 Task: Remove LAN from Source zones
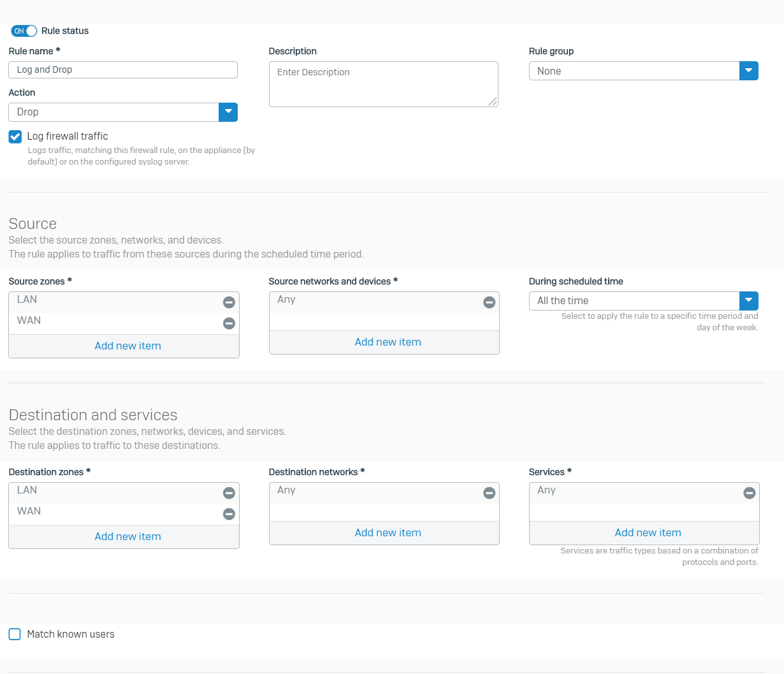click(x=229, y=302)
